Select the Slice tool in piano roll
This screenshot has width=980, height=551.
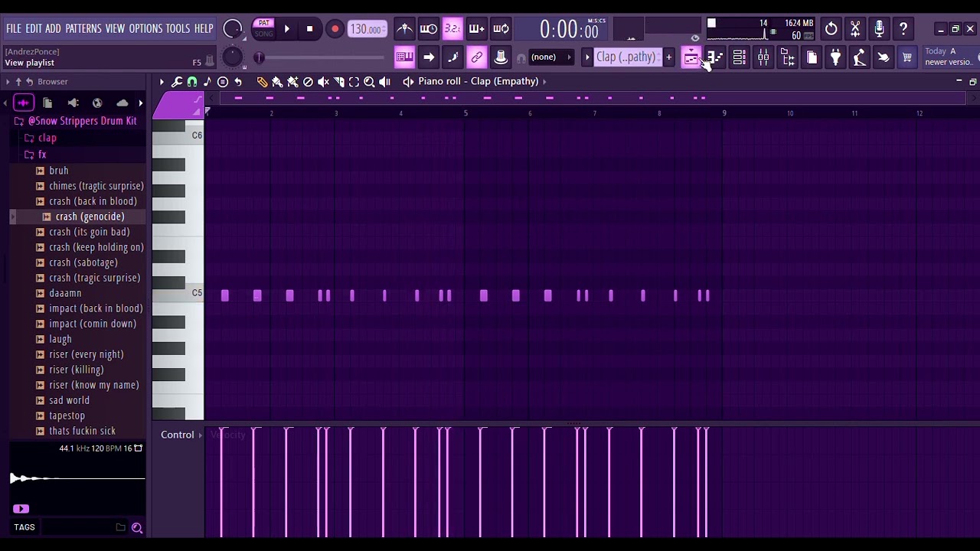point(338,81)
